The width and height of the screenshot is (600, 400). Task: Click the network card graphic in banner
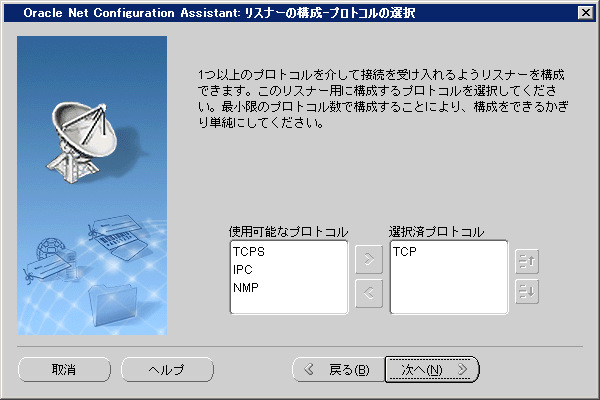(120, 238)
